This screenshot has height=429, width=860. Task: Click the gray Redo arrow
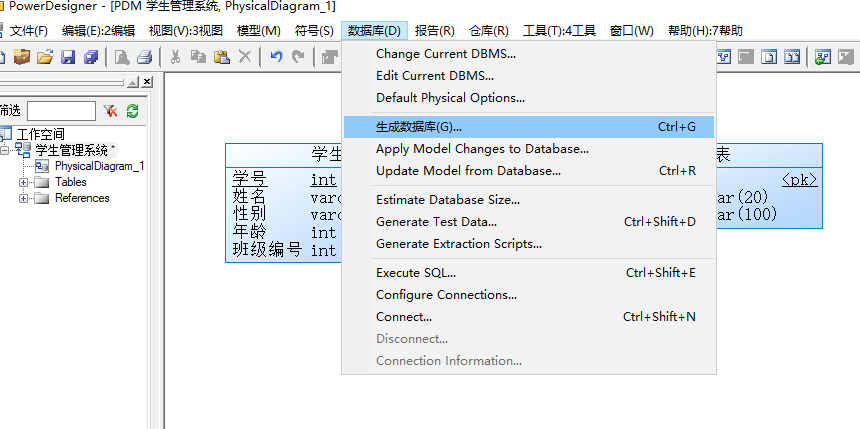coord(298,57)
